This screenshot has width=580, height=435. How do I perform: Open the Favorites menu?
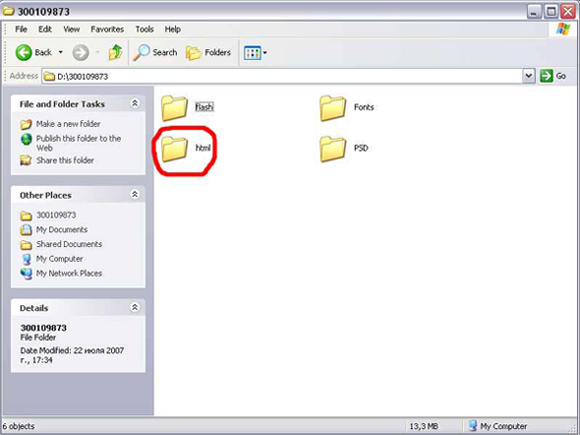[107, 29]
